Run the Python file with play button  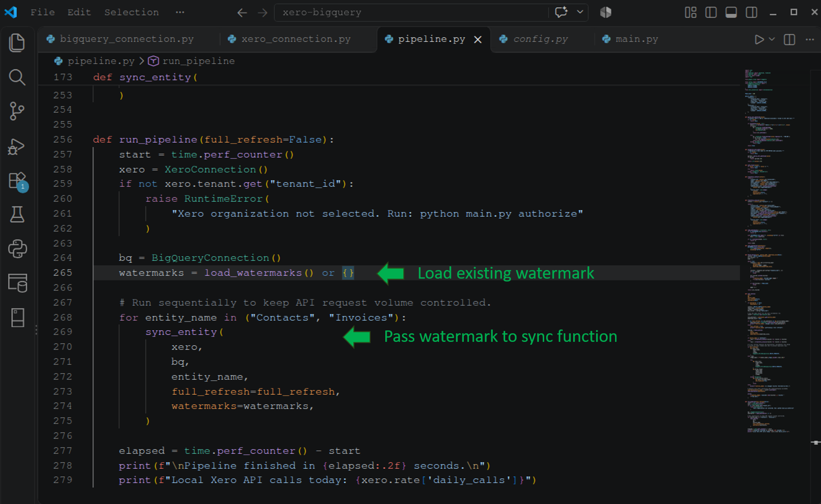tap(759, 39)
